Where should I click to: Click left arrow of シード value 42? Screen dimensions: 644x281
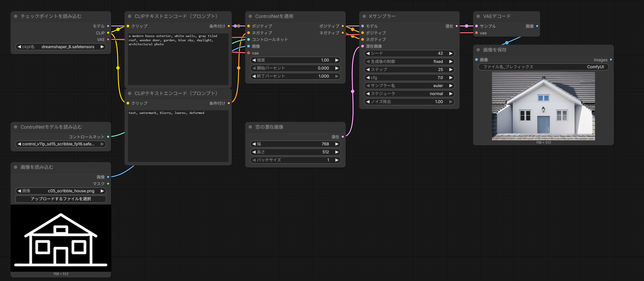368,54
